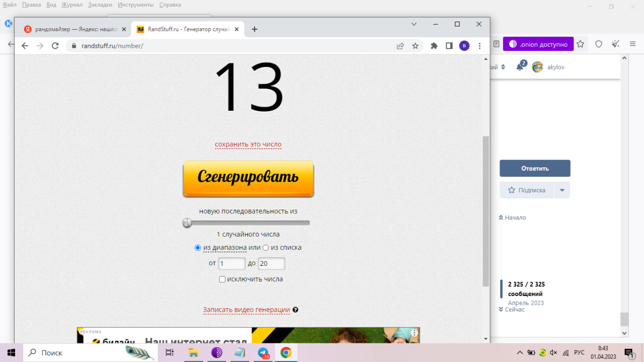Click the number count slider handle
The width and height of the screenshot is (644, 362).
[x=187, y=223]
